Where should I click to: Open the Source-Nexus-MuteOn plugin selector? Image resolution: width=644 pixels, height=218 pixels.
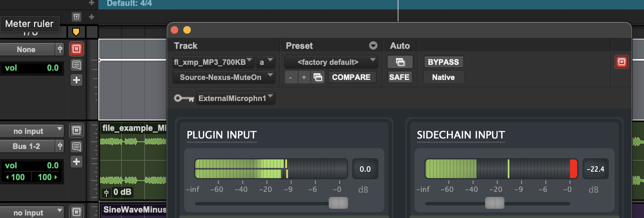click(224, 77)
